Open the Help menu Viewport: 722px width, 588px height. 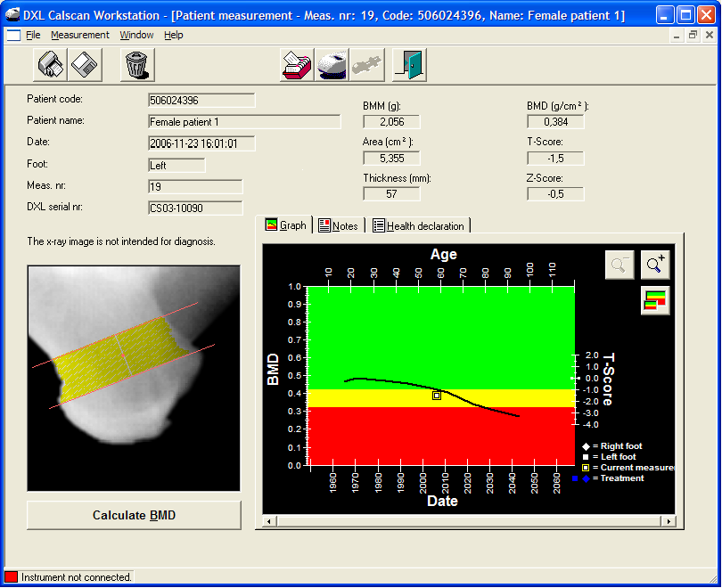(174, 35)
